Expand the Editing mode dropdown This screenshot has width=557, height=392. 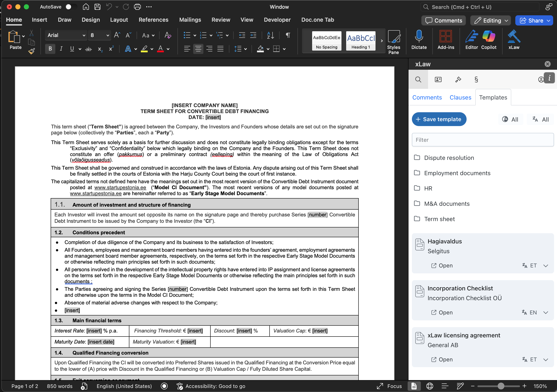pos(506,21)
